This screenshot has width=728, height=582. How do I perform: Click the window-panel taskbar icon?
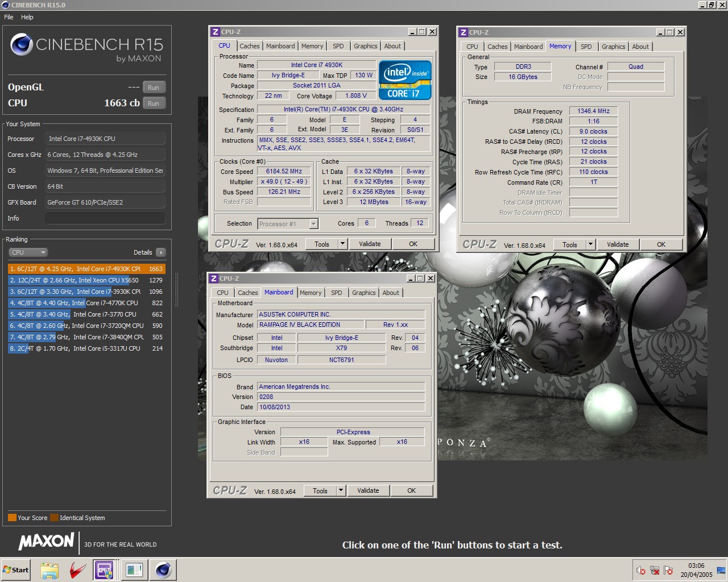tap(135, 570)
